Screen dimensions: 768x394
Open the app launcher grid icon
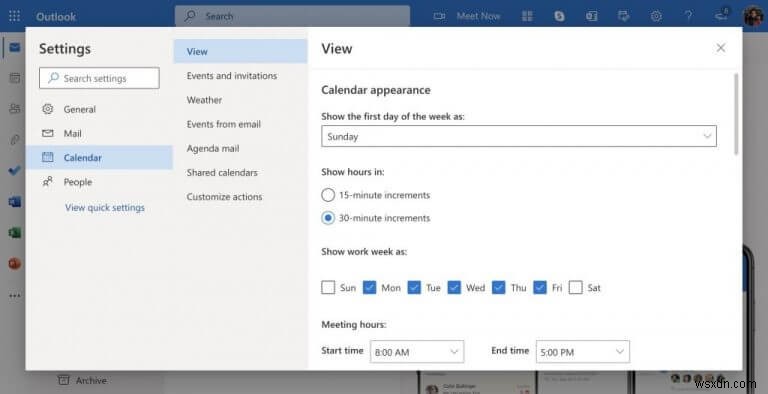click(x=15, y=16)
